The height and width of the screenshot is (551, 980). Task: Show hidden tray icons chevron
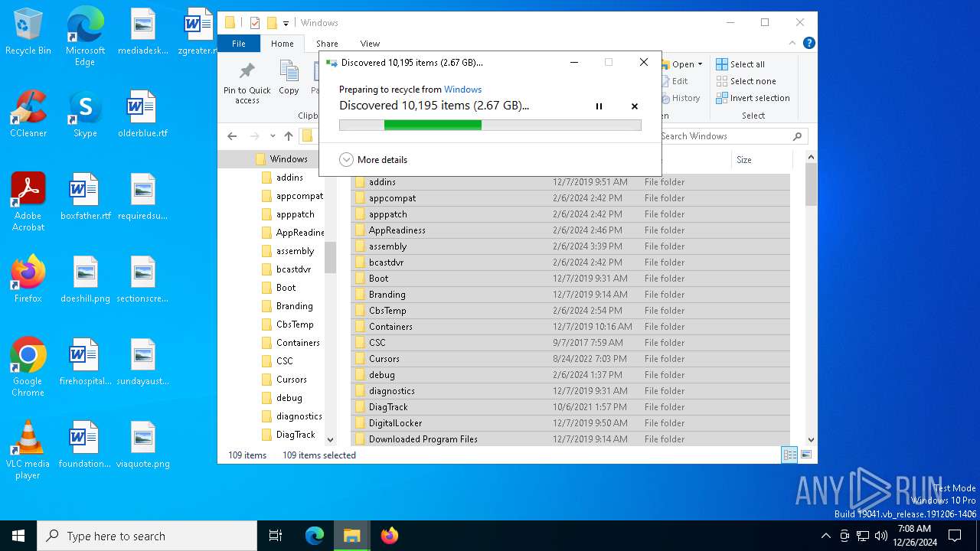coord(825,536)
